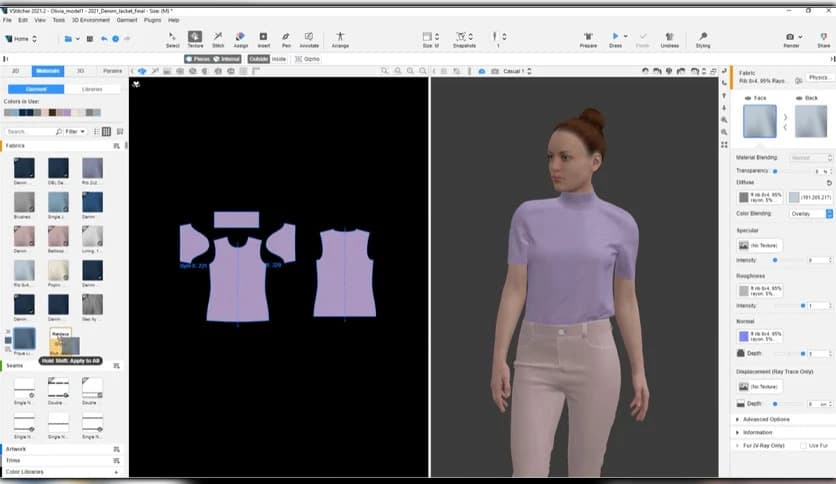Open the Garment menu

[127, 20]
